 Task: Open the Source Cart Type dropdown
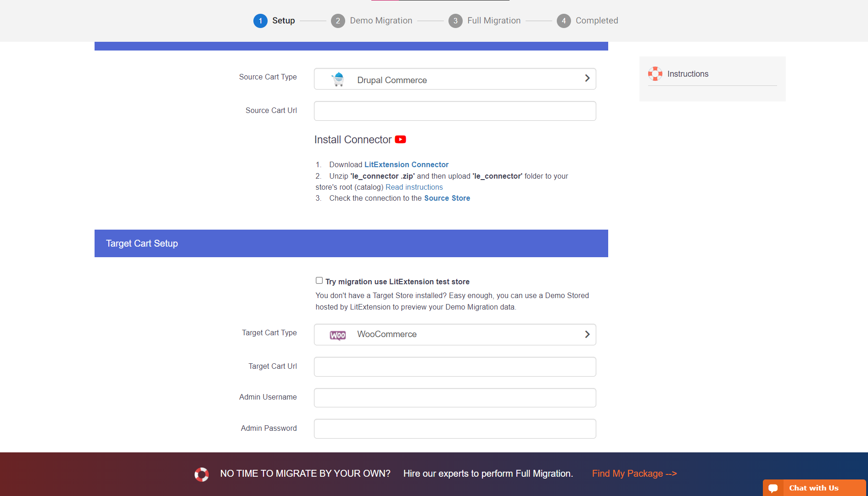(455, 79)
